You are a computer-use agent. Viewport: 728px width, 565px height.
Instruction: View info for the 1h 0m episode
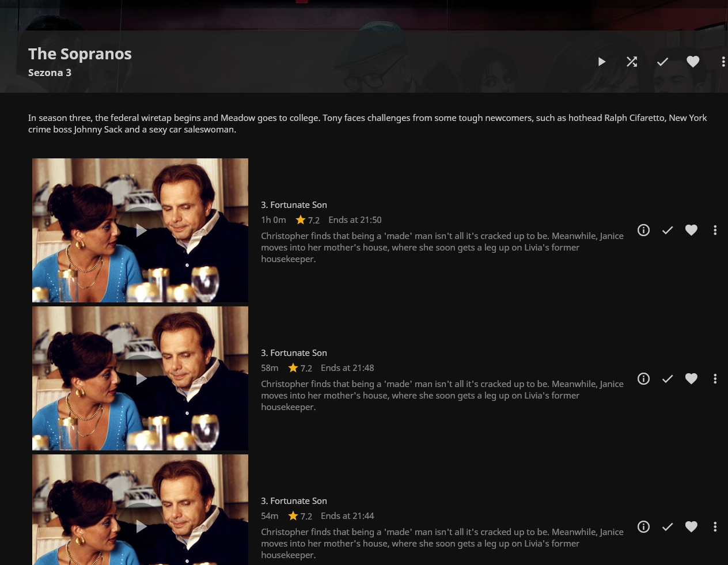tap(643, 230)
